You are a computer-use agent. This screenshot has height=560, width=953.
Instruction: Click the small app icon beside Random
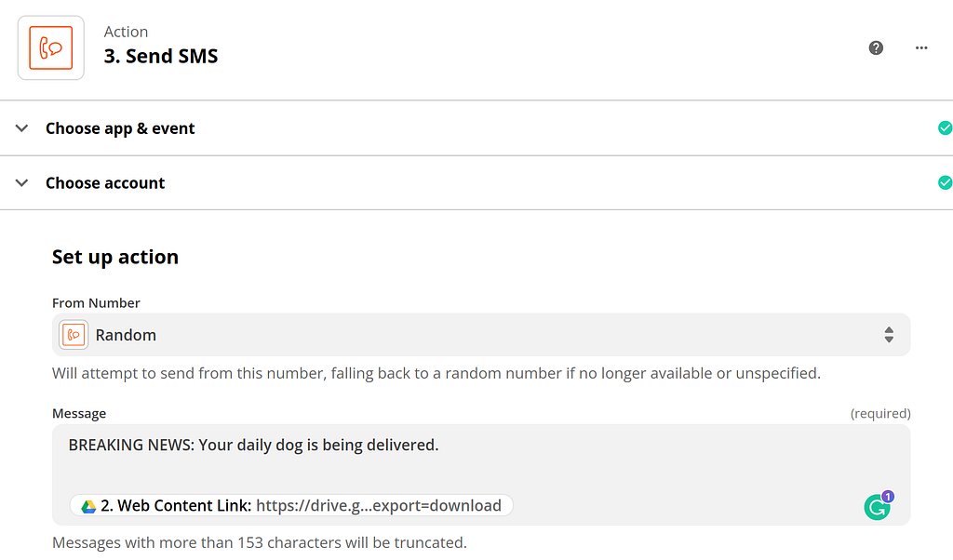point(74,335)
